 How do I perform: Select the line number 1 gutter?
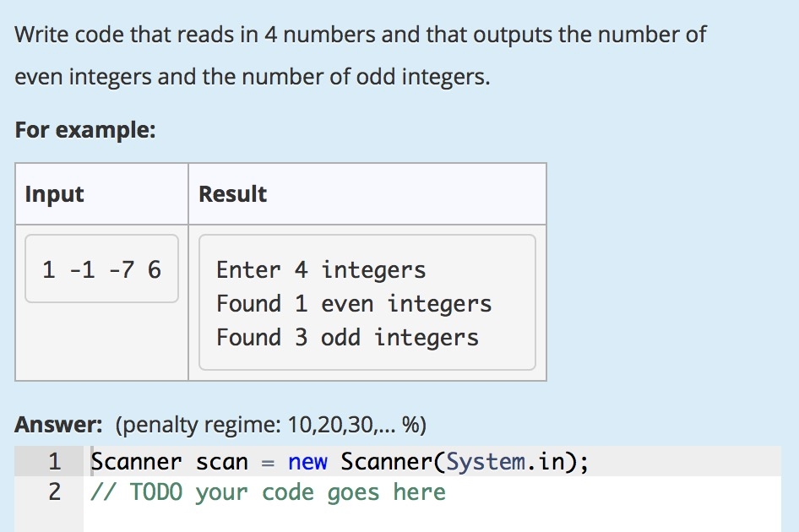[x=53, y=462]
